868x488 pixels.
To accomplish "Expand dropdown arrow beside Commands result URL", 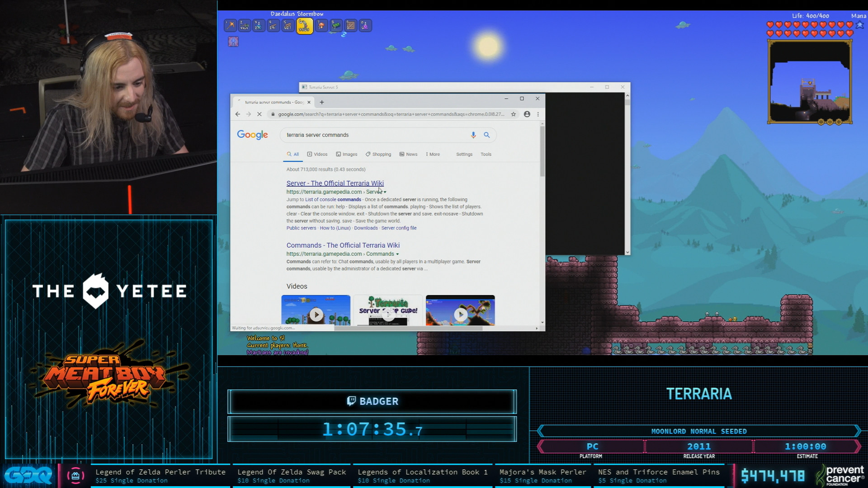I will pos(397,254).
